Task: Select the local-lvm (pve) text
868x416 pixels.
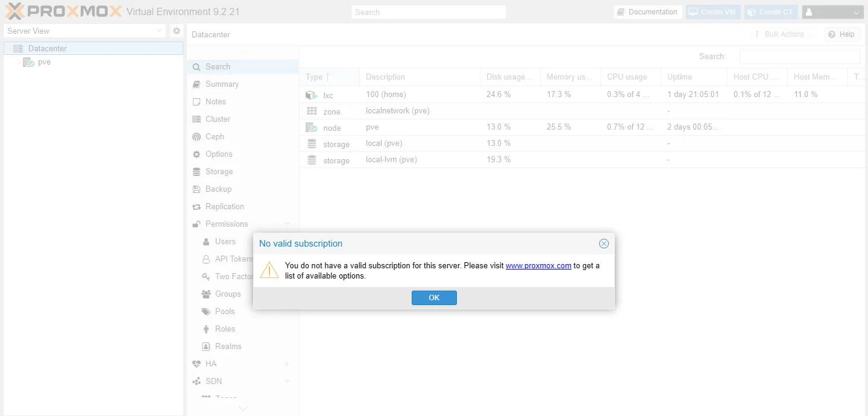Action: pyautogui.click(x=391, y=160)
